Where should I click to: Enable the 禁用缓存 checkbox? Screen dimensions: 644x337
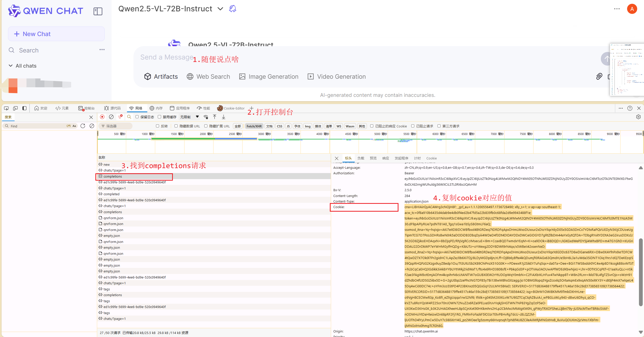pyautogui.click(x=159, y=117)
